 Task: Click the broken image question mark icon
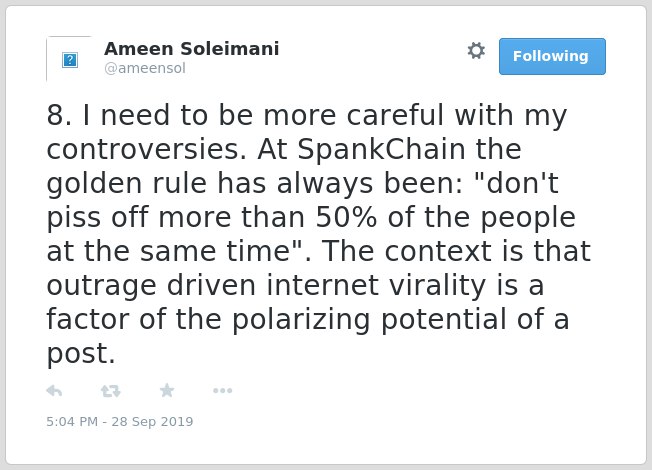coord(70,60)
